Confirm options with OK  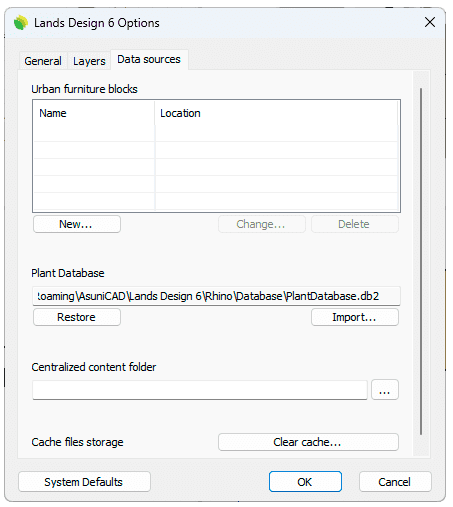305,482
